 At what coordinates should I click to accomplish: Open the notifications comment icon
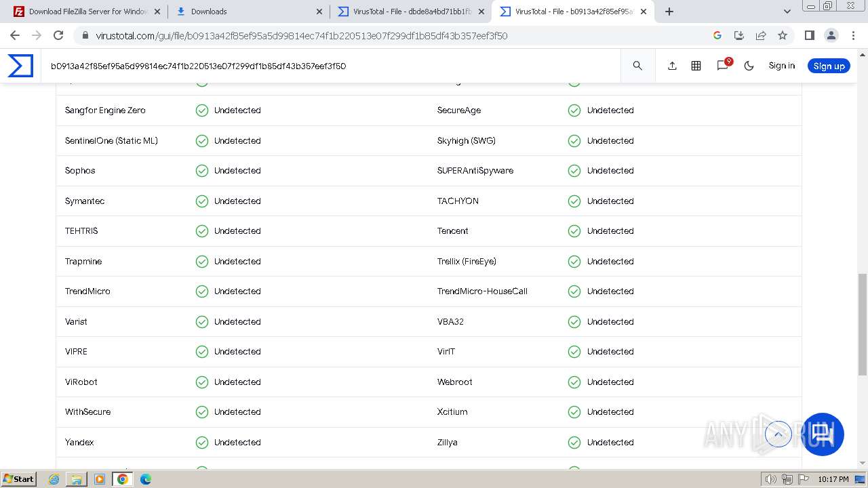click(x=723, y=65)
